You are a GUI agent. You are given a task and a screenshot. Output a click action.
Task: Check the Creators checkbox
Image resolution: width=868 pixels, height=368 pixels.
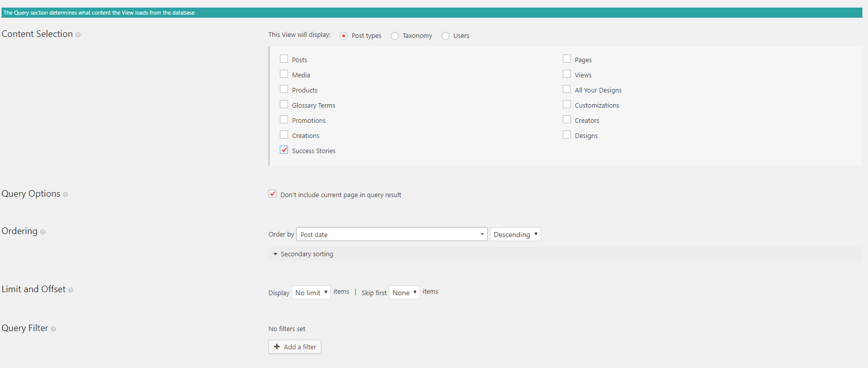point(567,120)
